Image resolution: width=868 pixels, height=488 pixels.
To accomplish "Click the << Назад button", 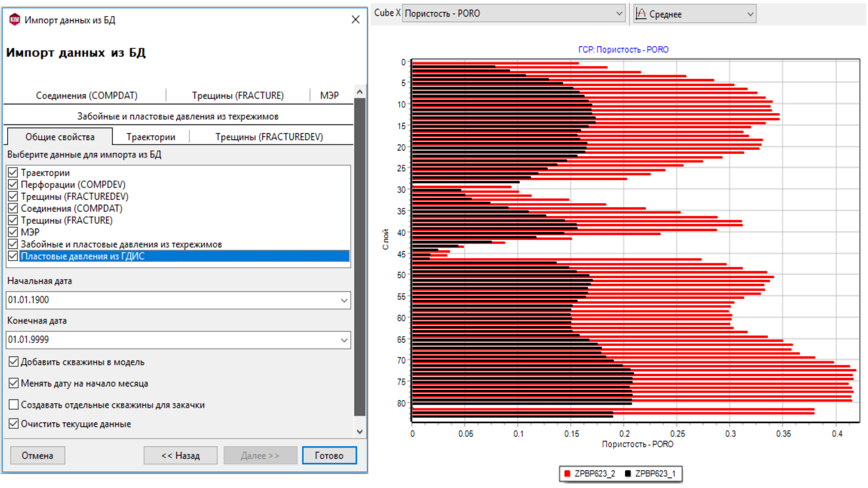I will pos(180,455).
